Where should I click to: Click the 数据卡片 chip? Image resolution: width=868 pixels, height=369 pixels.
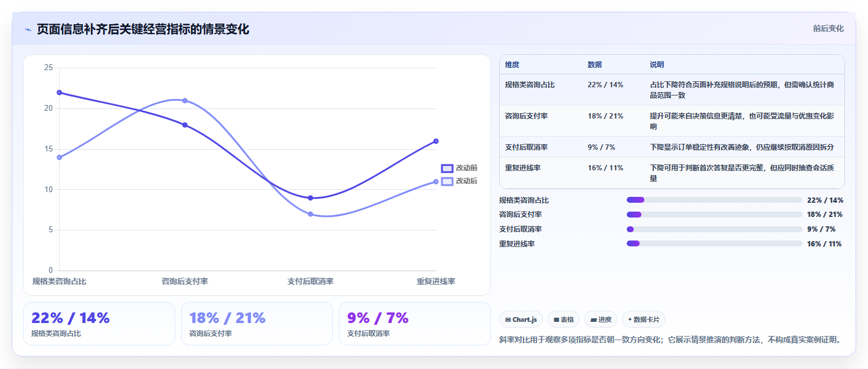point(644,319)
